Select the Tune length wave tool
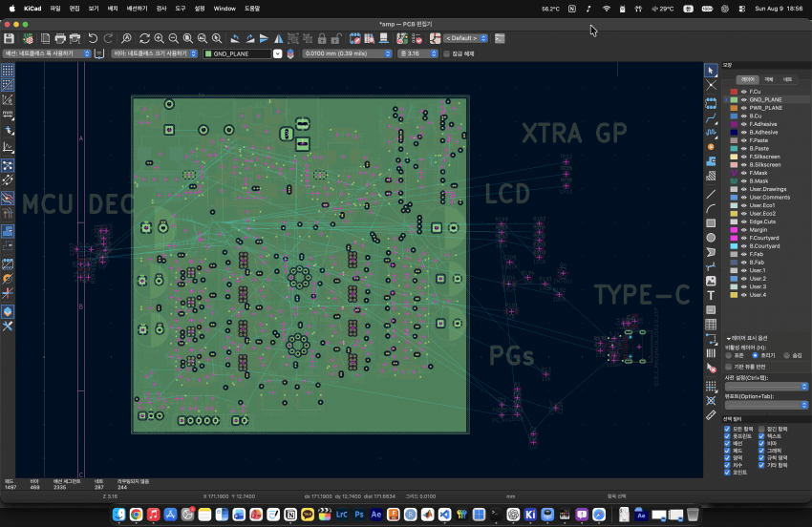The image size is (812, 527). (711, 133)
